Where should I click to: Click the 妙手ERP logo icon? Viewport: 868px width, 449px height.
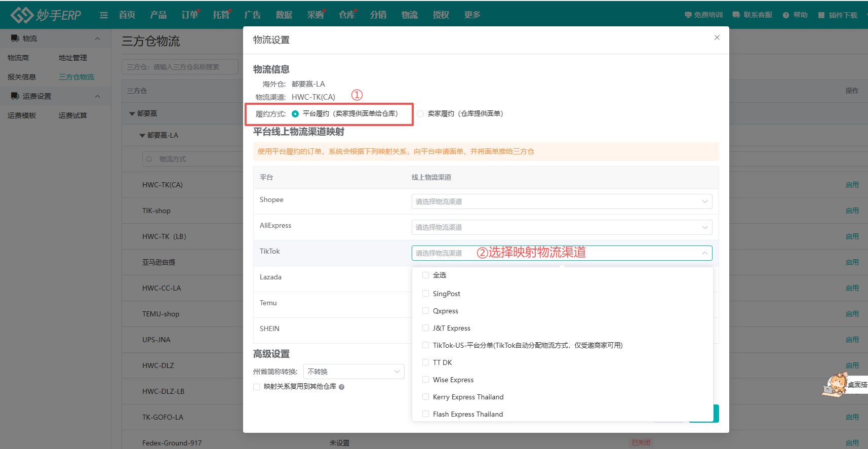pyautogui.click(x=22, y=15)
